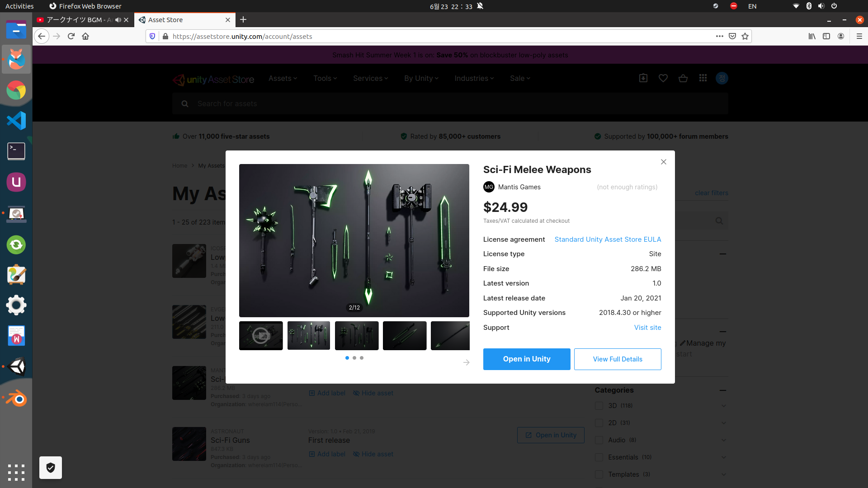Open Standard Unity Asset Store EULA link
Screen dimensions: 868x488
click(608, 239)
